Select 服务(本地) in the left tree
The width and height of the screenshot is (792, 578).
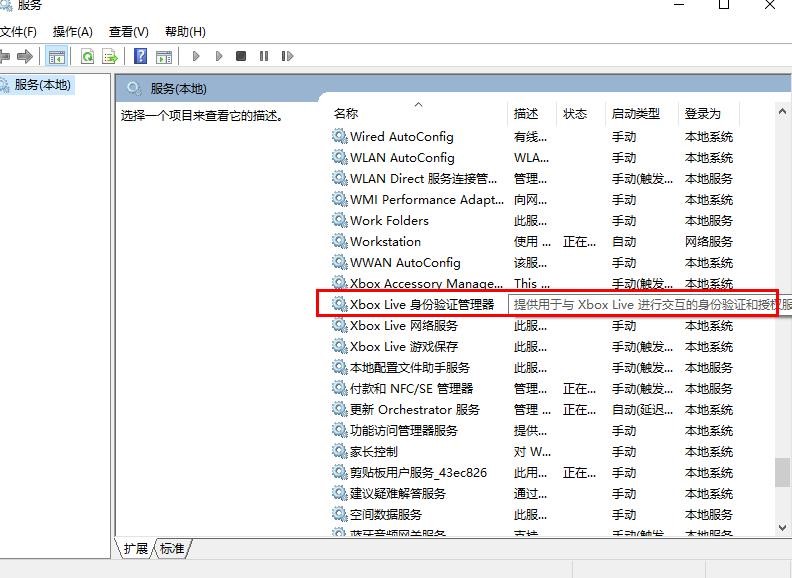pyautogui.click(x=42, y=85)
